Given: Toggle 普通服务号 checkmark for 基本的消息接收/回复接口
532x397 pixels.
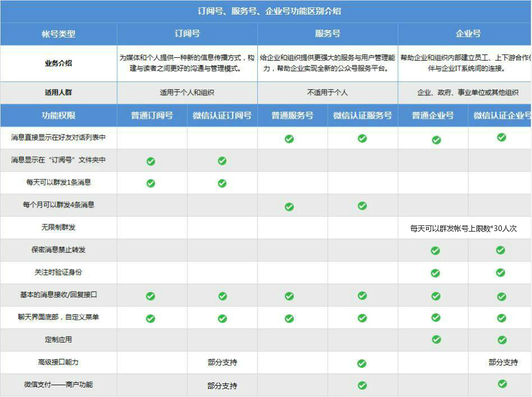Looking at the screenshot, I should click(x=289, y=295).
